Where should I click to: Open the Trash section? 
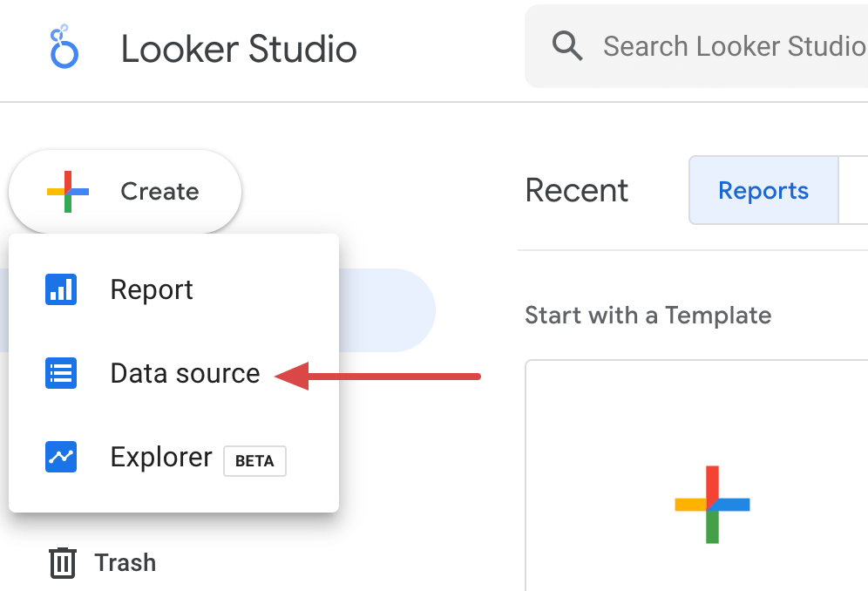click(x=103, y=563)
